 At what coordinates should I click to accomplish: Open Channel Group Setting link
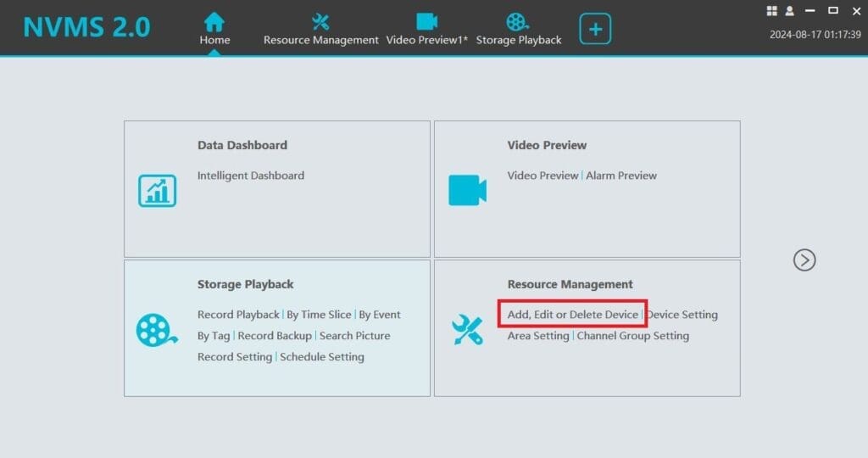point(632,336)
